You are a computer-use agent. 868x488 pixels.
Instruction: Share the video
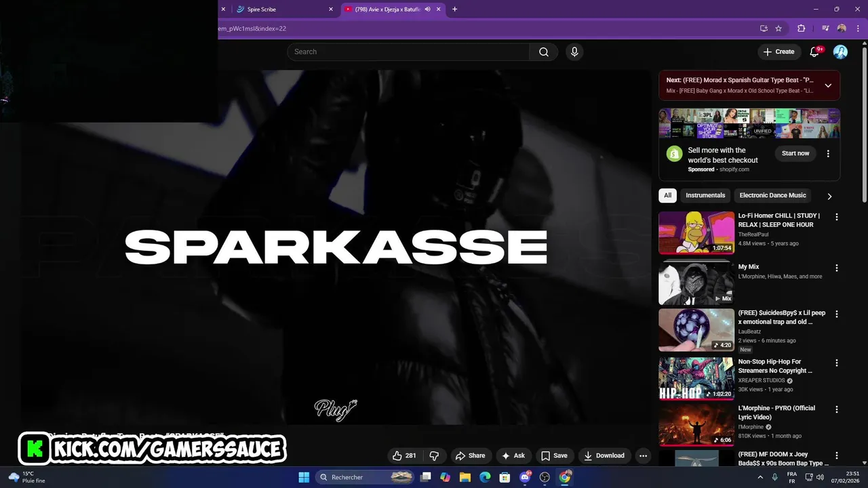(x=470, y=455)
